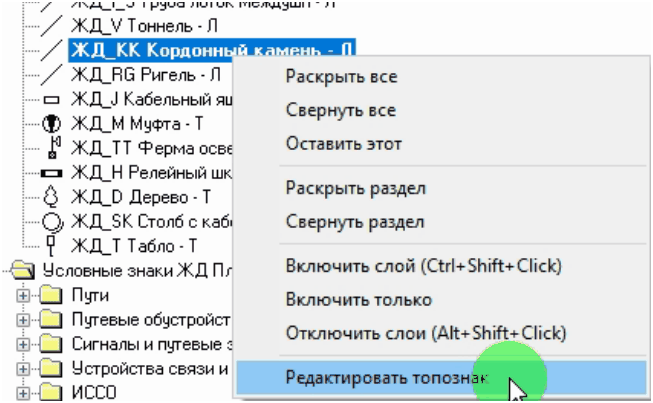Select the ЖД_RG Ригель tree item
The height and width of the screenshot is (403, 653).
click(145, 75)
